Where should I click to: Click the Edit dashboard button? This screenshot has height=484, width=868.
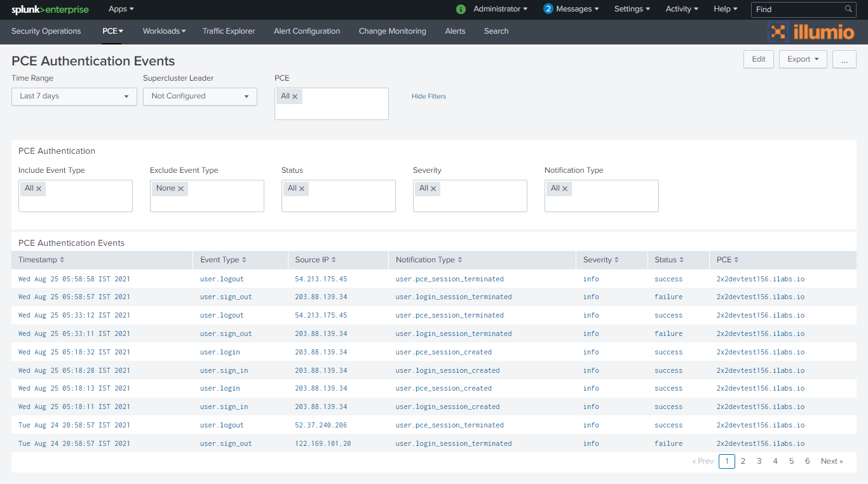[759, 59]
